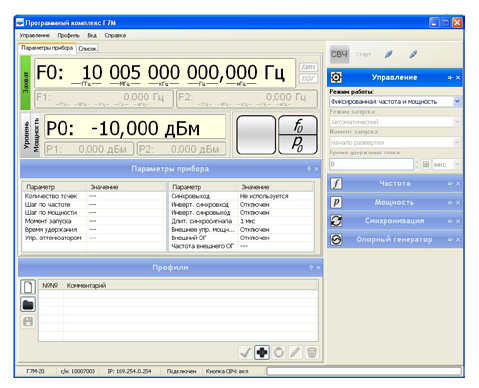Select the ЛОГ scale button
Screen dimensions: 479x388
tap(308, 79)
